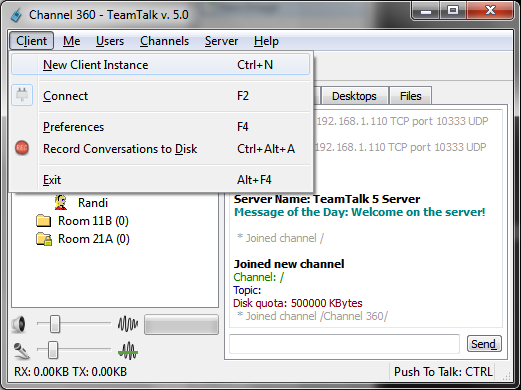Click the locked Room 21A folder icon

(44, 239)
